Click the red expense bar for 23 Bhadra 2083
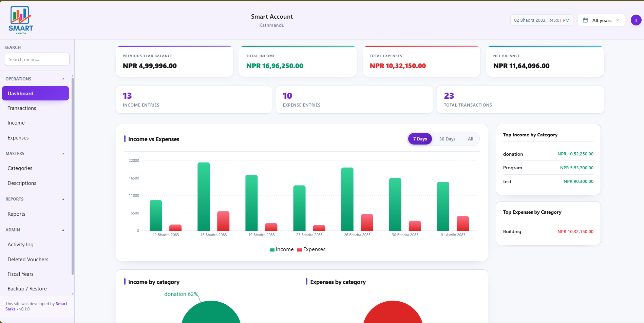644x323 pixels. click(x=319, y=228)
